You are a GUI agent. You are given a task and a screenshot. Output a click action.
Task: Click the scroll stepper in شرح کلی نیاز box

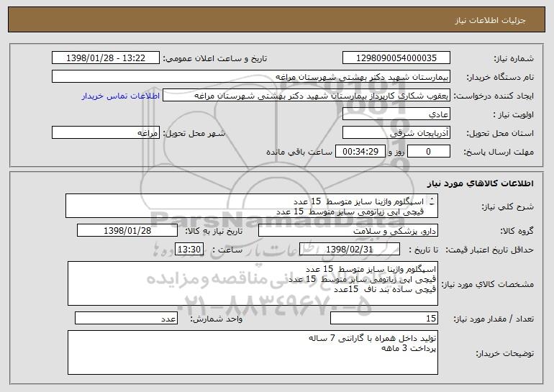coord(432,201)
